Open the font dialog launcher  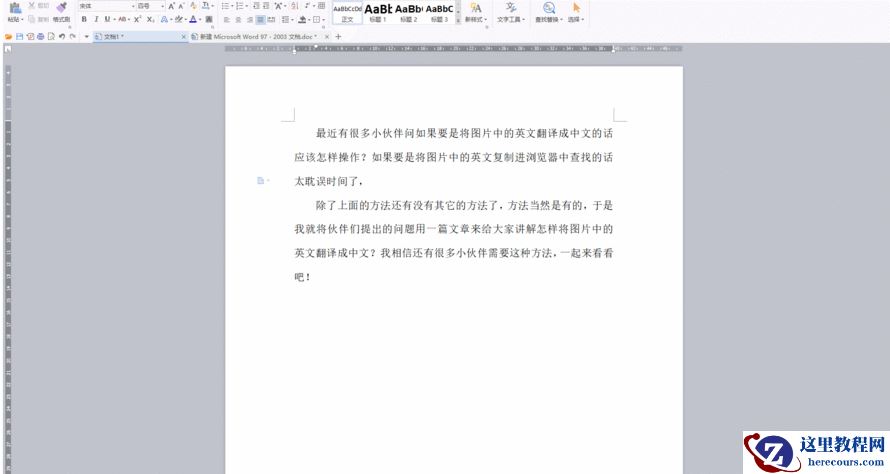pos(212,27)
